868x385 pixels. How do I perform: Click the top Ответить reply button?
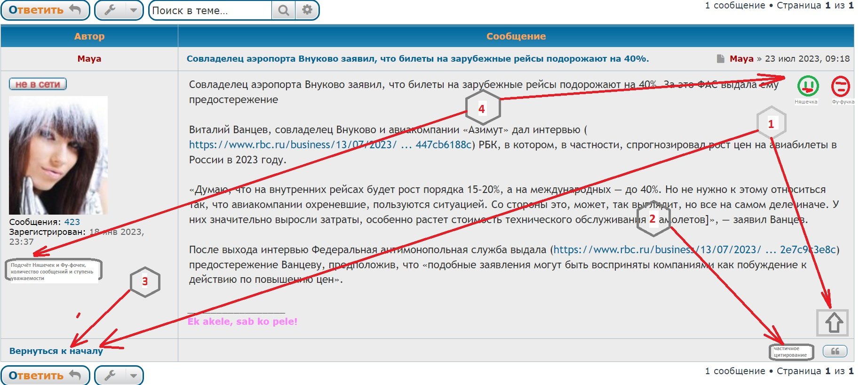45,10
